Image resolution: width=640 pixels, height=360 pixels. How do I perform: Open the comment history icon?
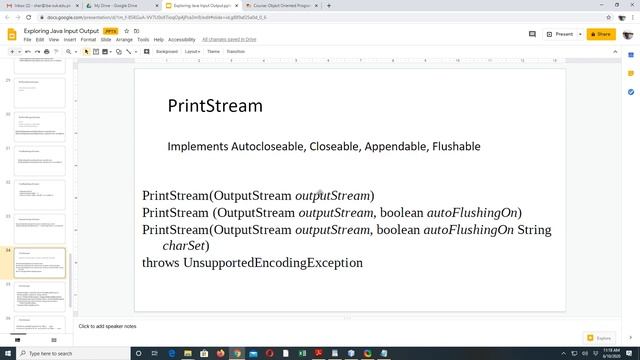(532, 34)
